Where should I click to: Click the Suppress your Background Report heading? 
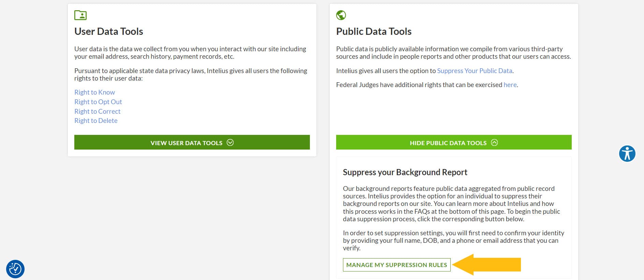[405, 172]
